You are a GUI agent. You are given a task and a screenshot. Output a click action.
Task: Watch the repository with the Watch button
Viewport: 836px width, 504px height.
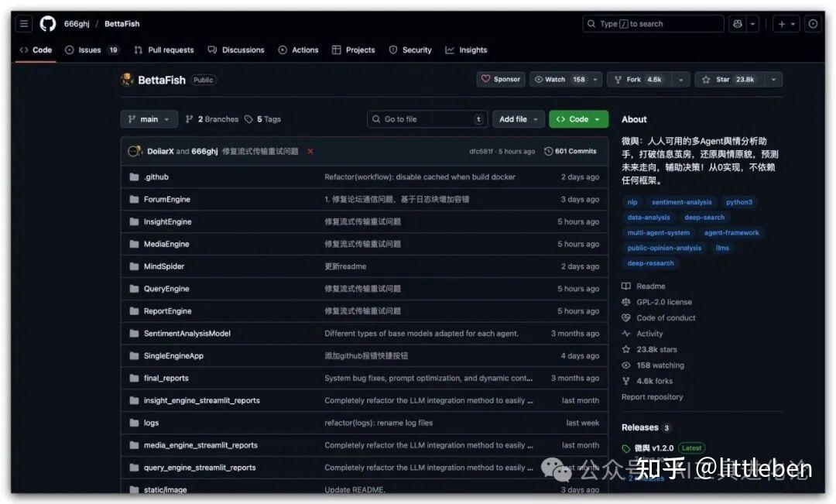pos(553,79)
